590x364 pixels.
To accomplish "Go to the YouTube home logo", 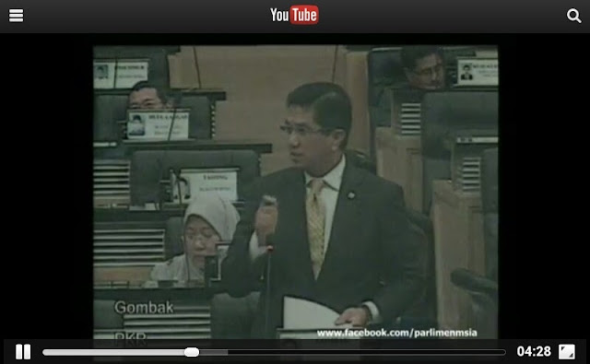I will tap(294, 15).
